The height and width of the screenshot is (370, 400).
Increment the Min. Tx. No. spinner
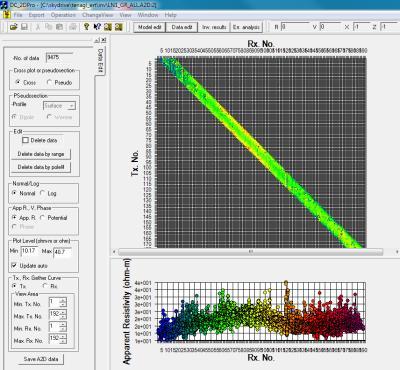63,300
